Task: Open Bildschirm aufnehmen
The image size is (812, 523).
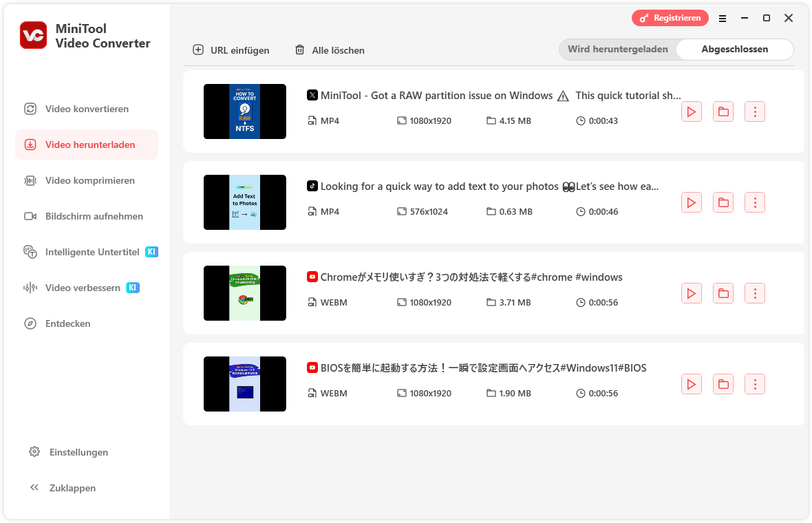Action: (x=87, y=216)
